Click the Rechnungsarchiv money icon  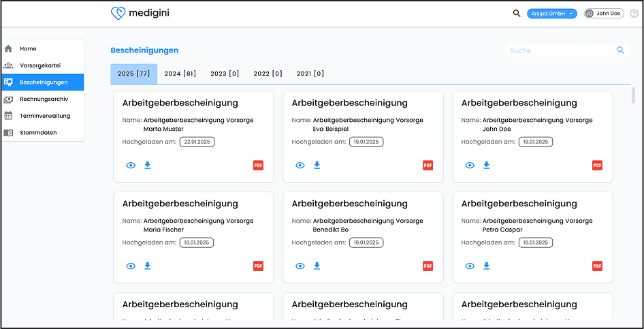click(8, 99)
